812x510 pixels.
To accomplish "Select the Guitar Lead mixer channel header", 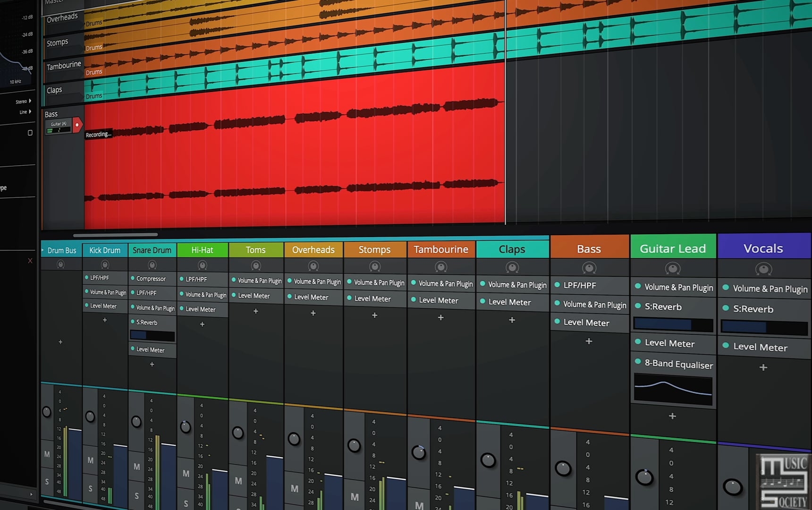I will [673, 248].
